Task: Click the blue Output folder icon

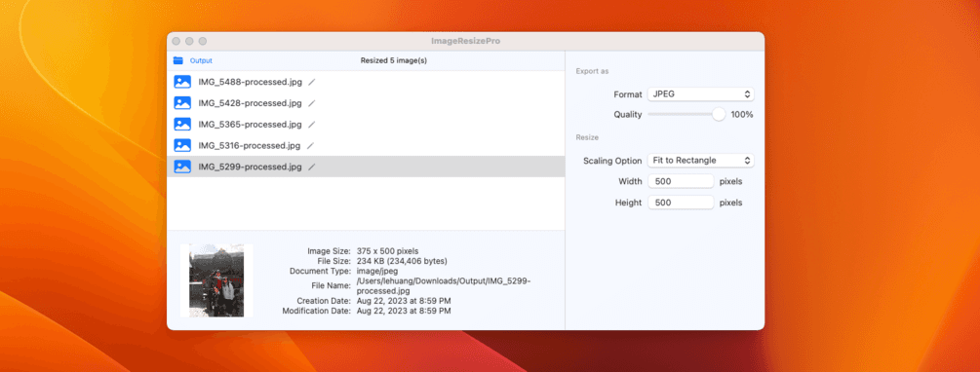Action: (178, 60)
